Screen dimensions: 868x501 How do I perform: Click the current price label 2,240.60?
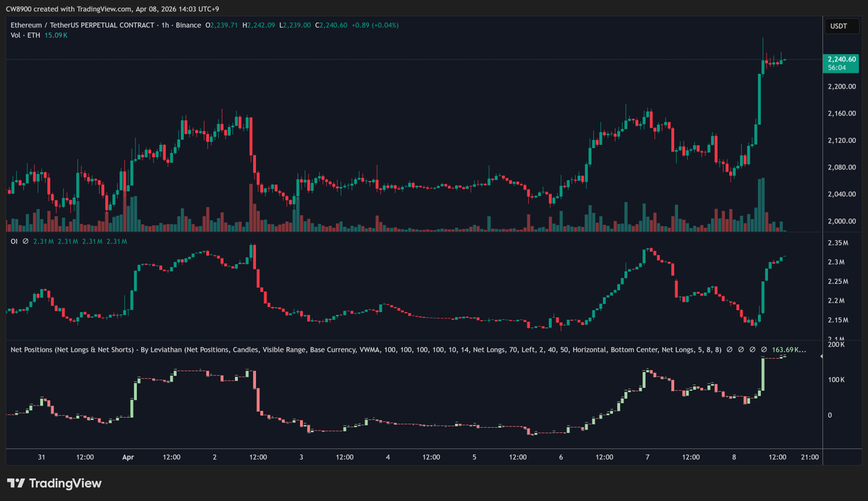click(841, 59)
